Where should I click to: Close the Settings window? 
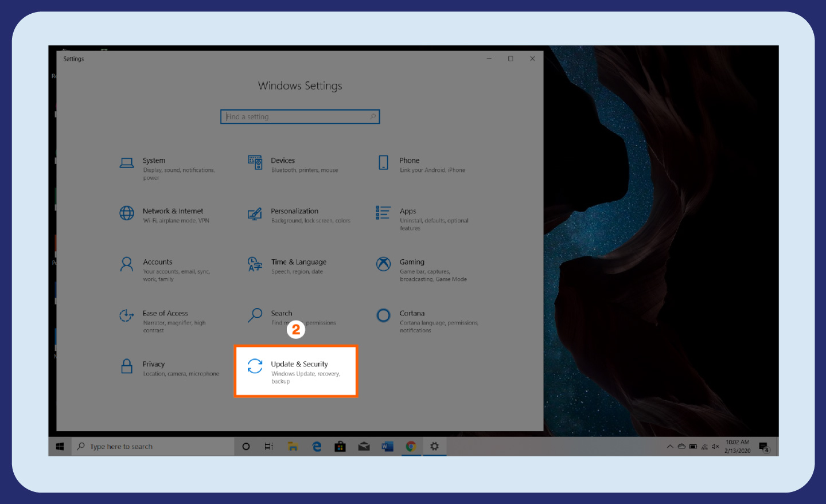tap(532, 58)
